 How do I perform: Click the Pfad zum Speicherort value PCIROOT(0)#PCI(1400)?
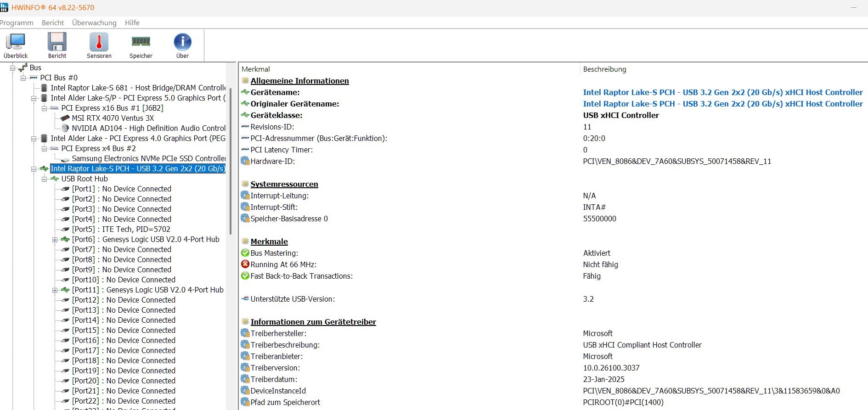tap(623, 402)
